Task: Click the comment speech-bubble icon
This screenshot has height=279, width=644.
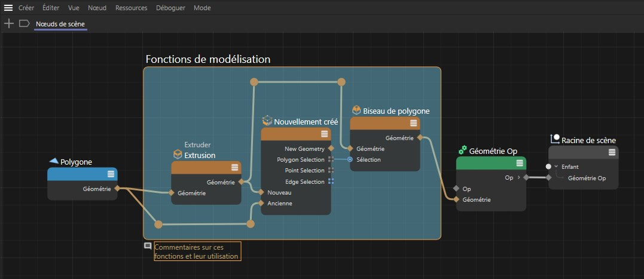Action: [x=148, y=245]
